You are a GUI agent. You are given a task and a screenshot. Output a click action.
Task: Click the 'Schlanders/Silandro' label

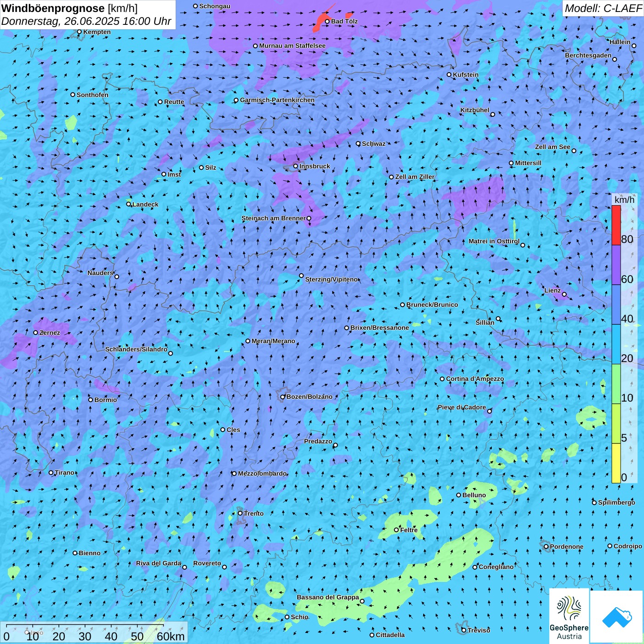[136, 349]
